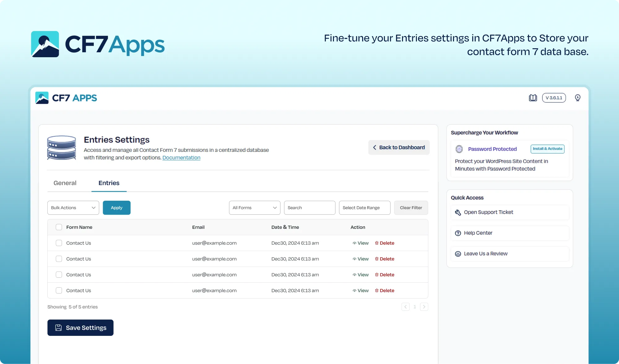The height and width of the screenshot is (364, 619).
Task: Click the Entries Settings heading
Action: coord(117,140)
